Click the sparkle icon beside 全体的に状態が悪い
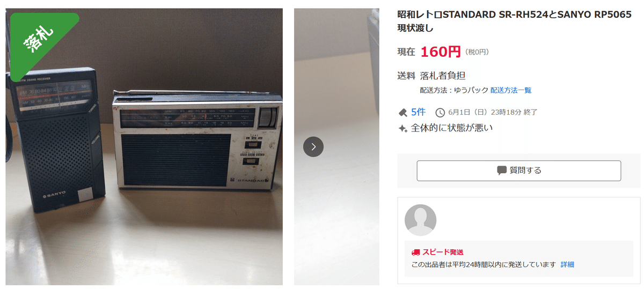 402,128
